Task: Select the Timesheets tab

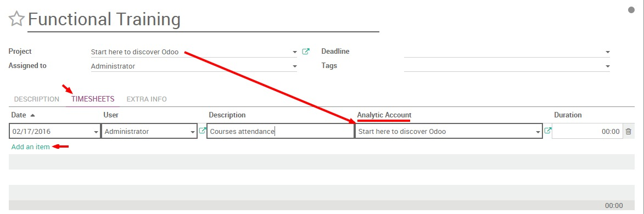Action: click(93, 99)
